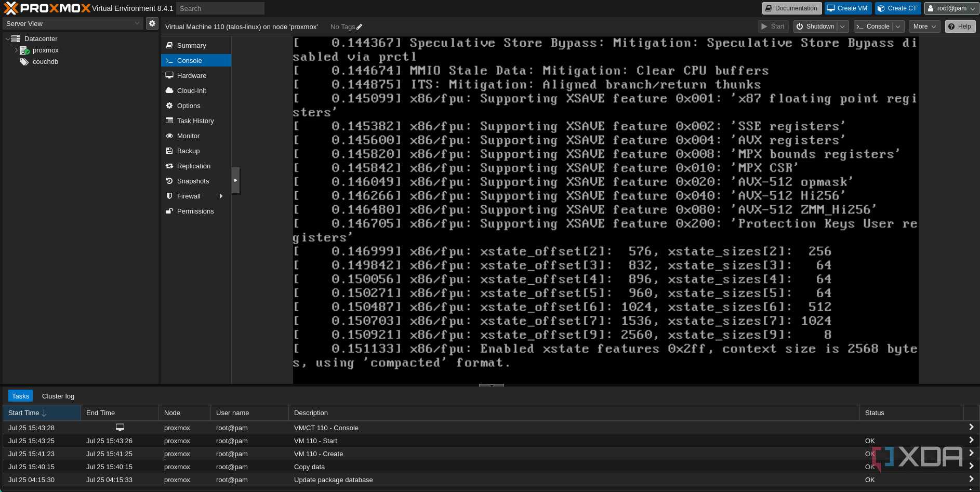This screenshot has width=980, height=492.
Task: Select the VM/CT 110 - Console task
Action: (x=490, y=428)
